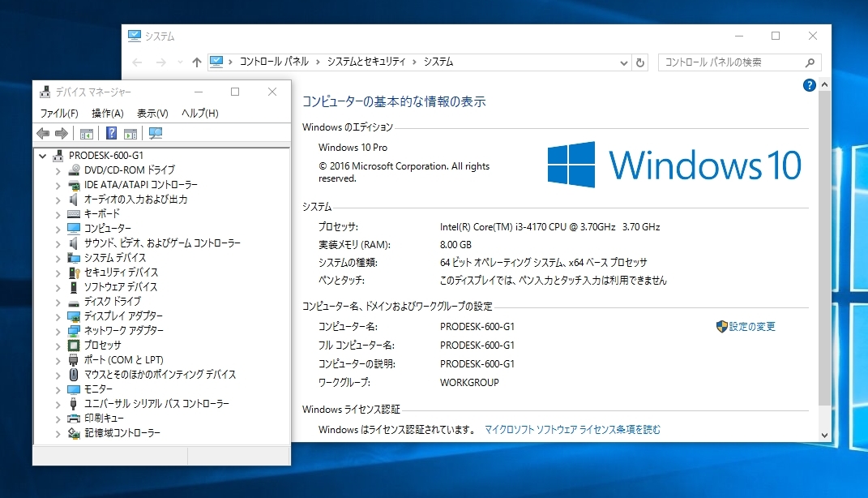Click the forward arrow in System window

(161, 62)
